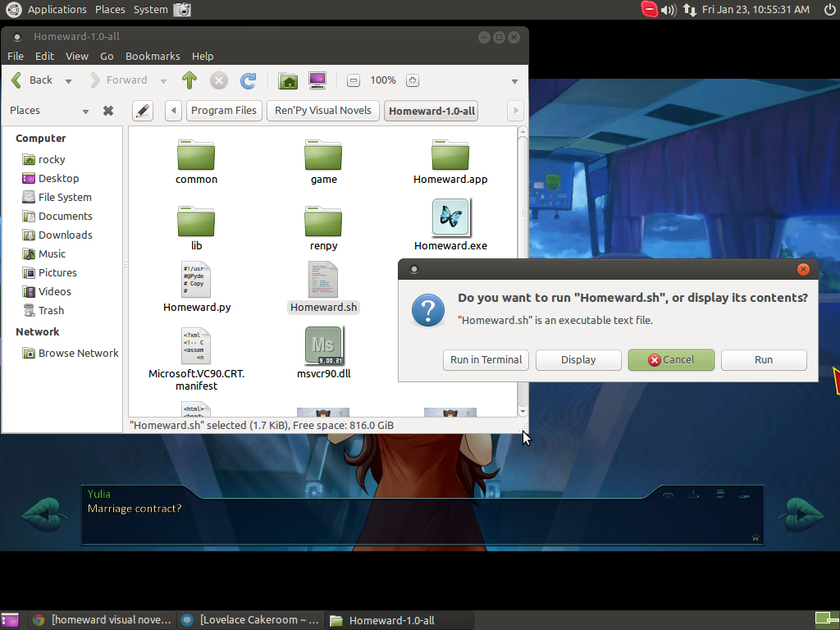The height and width of the screenshot is (630, 840).
Task: Click the show desktop button in bottom panel
Action: (10, 620)
